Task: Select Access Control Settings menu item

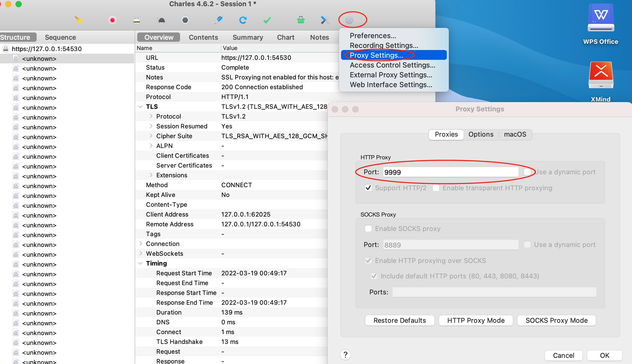Action: click(x=392, y=65)
